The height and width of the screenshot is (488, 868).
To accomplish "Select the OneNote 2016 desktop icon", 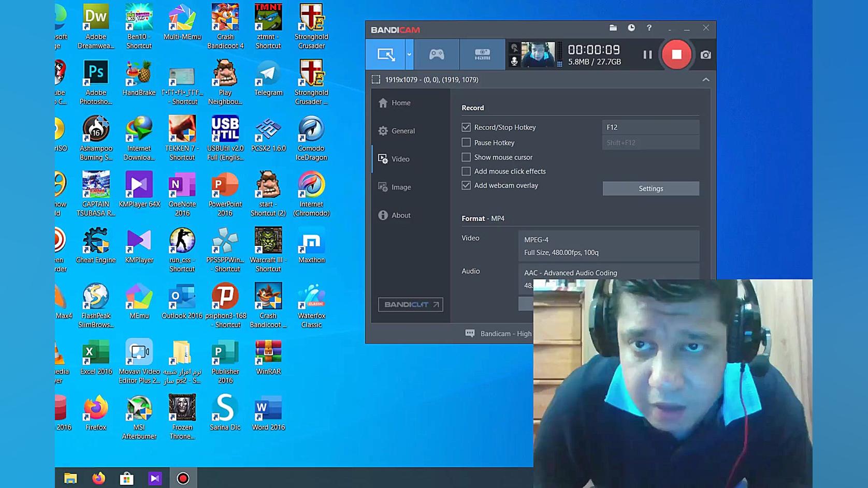I will coord(182,194).
